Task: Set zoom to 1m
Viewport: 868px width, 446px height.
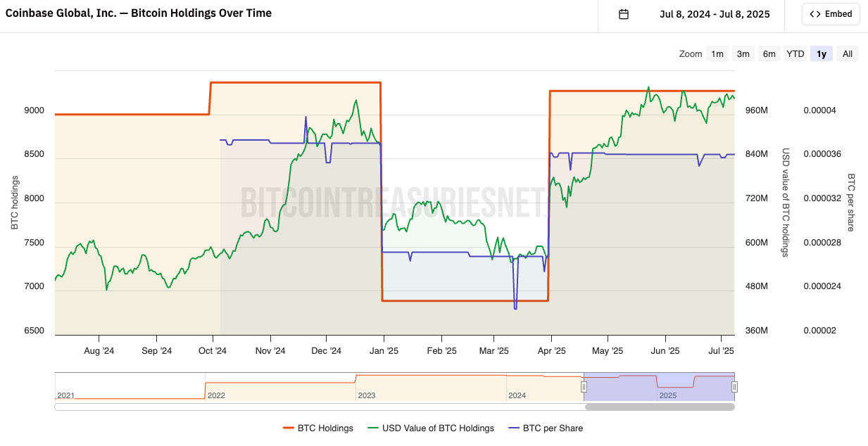Action: coord(717,54)
